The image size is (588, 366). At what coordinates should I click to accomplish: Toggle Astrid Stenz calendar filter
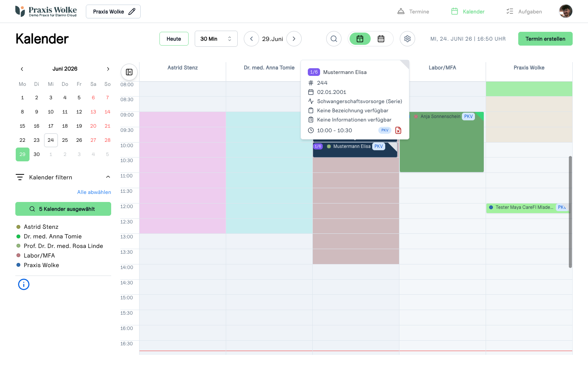point(37,227)
